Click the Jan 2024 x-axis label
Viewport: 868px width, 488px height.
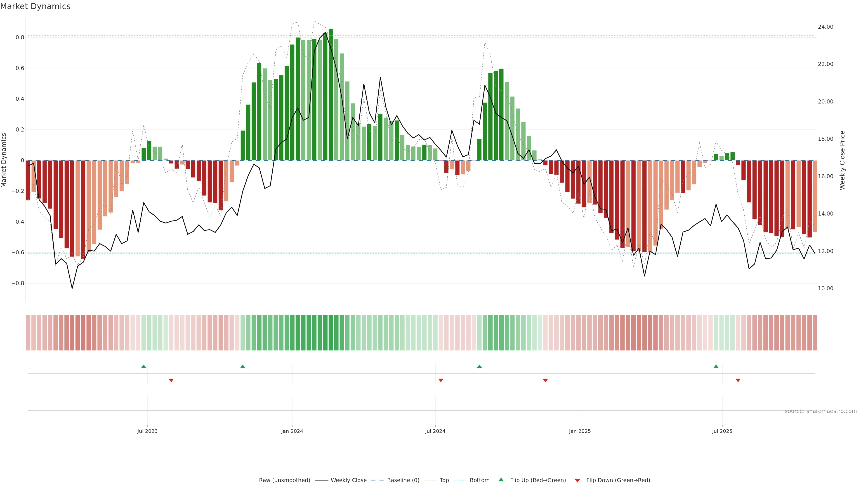[x=292, y=431]
